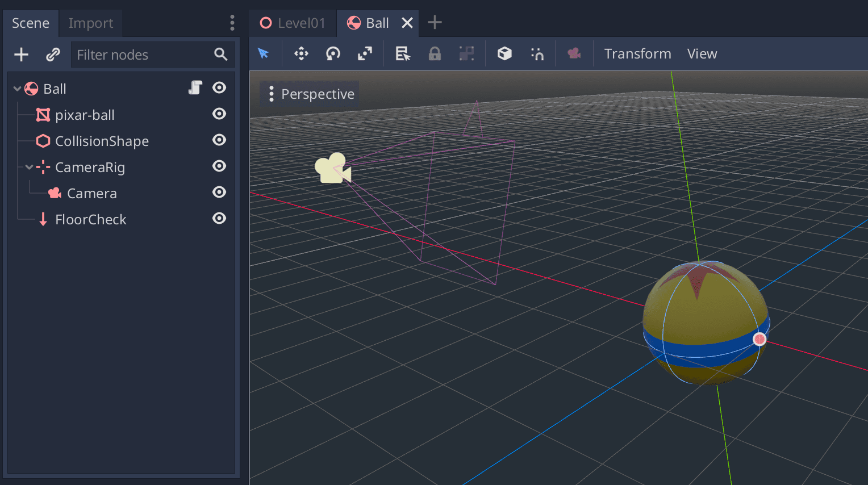The image size is (868, 485).
Task: Switch to Rotate mode
Action: [x=333, y=53]
